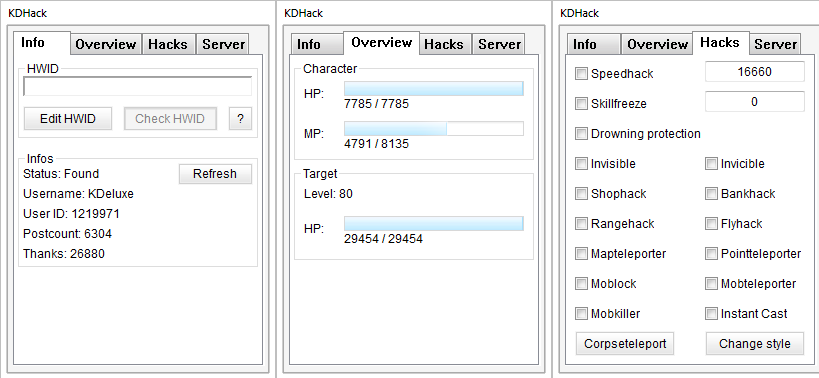819x378 pixels.
Task: Open Hacks tab in left window
Action: coord(168,44)
